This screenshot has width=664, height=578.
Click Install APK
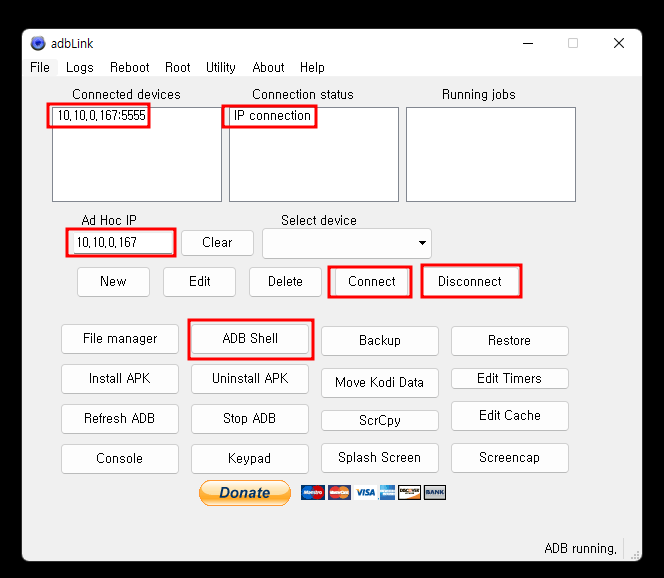click(x=120, y=379)
